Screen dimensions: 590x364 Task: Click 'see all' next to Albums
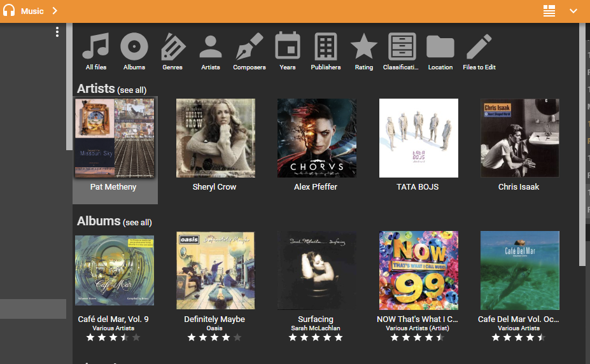coord(137,223)
